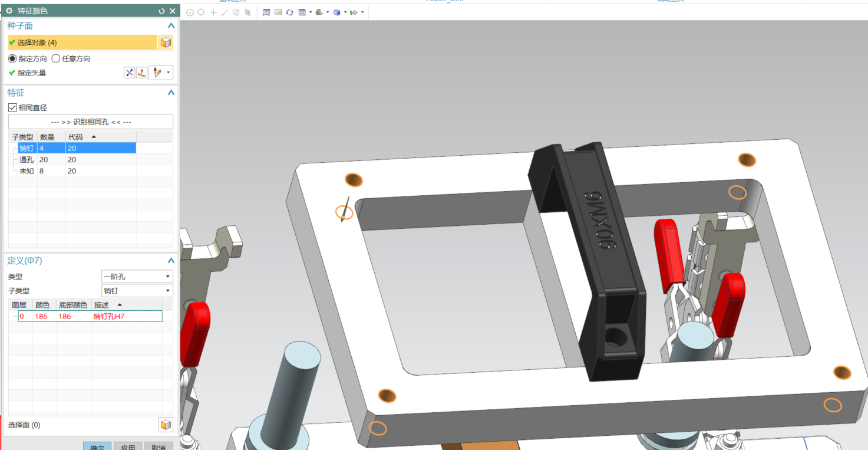The width and height of the screenshot is (868, 450).
Task: Open the 子类型 dropdown showing 销钉
Action: pos(137,291)
